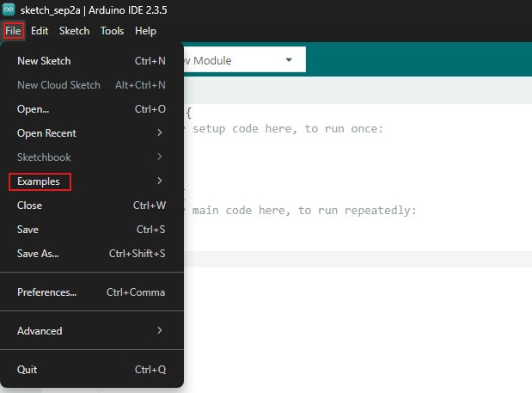This screenshot has width=532, height=393.
Task: Open the Edit menu
Action: (40, 31)
